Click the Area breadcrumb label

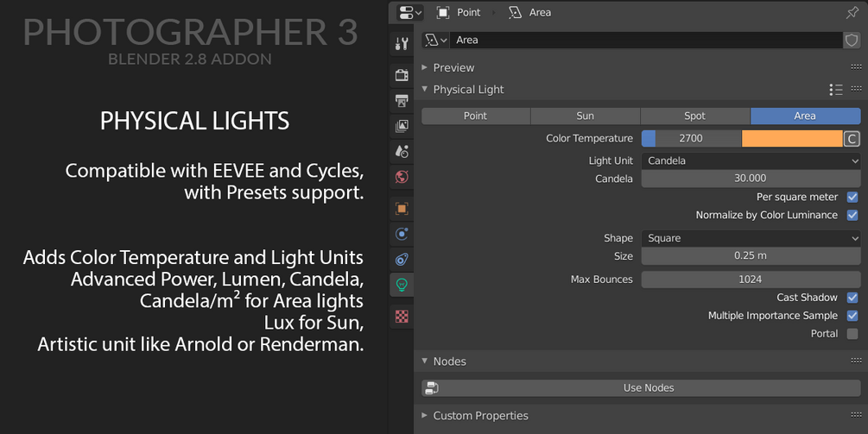(540, 12)
